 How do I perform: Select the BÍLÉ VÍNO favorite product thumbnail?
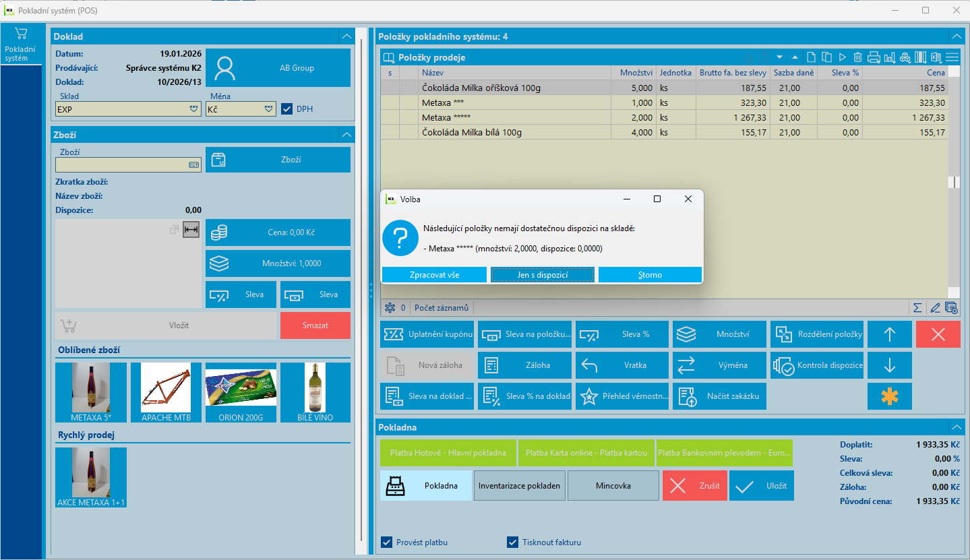pos(315,392)
